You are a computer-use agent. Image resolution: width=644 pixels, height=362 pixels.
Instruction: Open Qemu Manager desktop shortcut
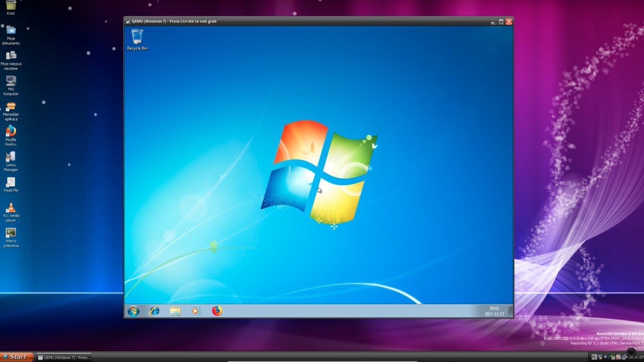11,162
